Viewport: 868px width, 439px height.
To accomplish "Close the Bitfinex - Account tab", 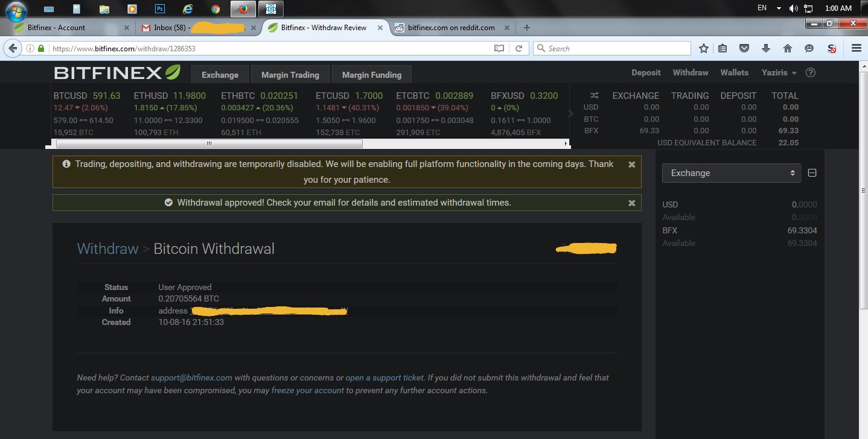I will point(127,28).
